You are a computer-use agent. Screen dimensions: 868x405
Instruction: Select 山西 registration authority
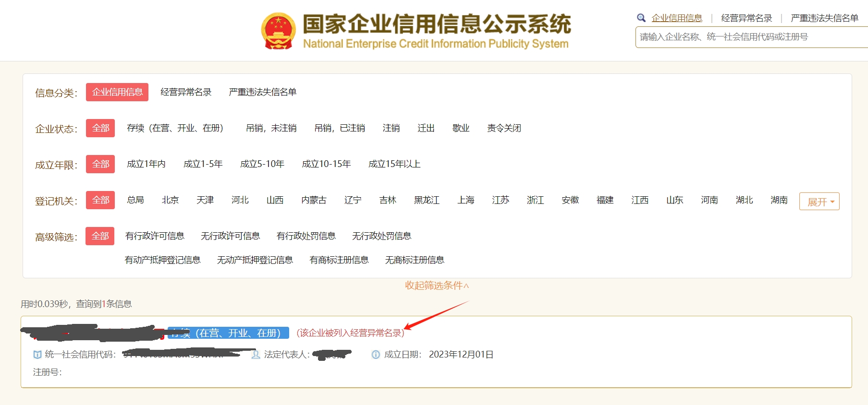click(x=275, y=200)
